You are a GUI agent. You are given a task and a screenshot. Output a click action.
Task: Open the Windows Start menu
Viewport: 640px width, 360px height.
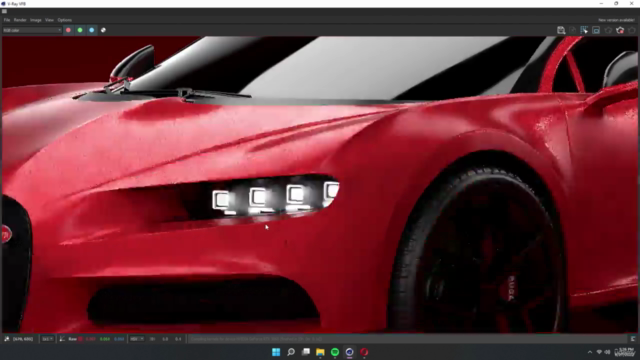tap(276, 352)
